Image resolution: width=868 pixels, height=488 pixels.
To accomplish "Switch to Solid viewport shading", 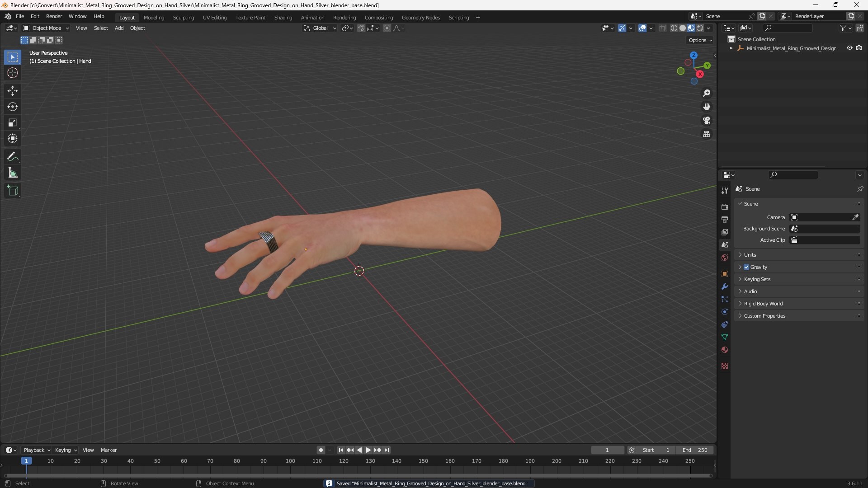I will pyautogui.click(x=683, y=28).
